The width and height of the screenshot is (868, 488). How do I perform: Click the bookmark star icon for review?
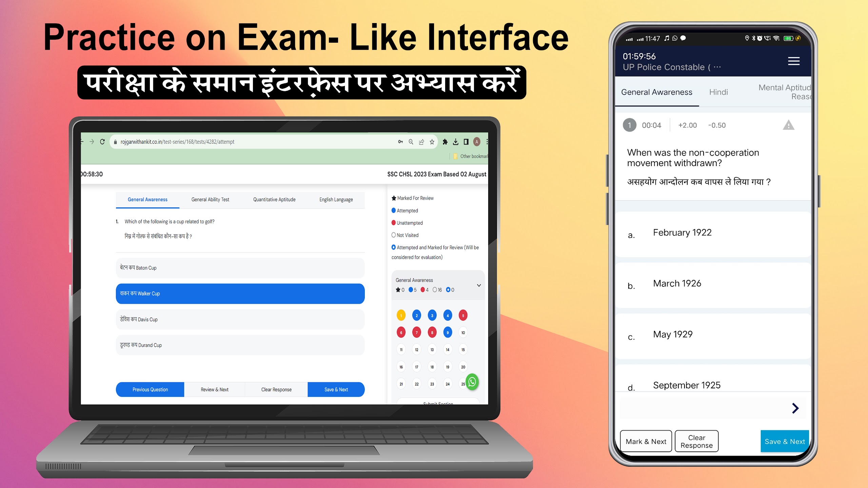tap(393, 198)
